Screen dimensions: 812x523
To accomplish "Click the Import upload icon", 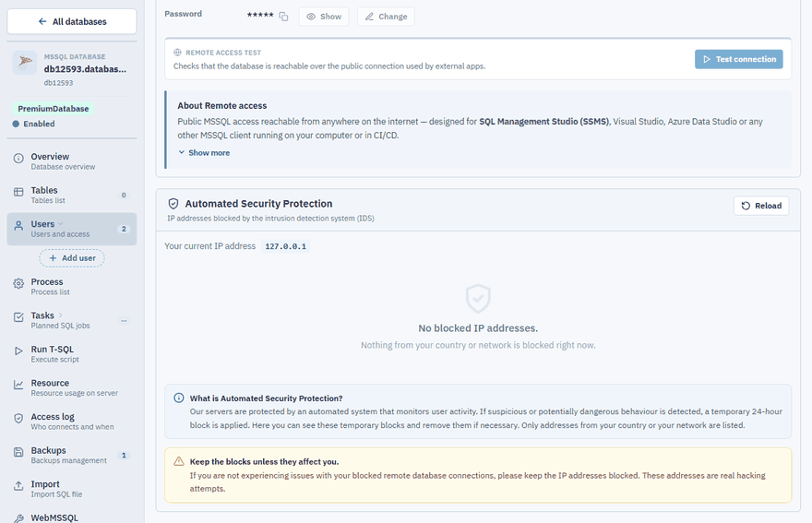I will (18, 485).
